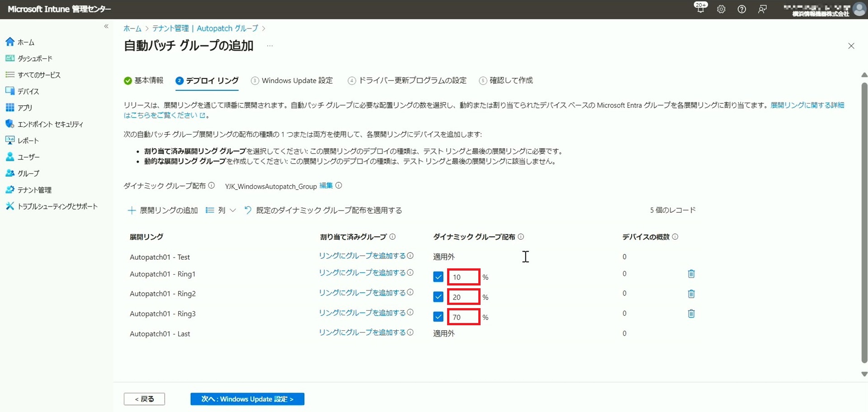Image resolution: width=868 pixels, height=412 pixels.
Task: Open グループ in the sidebar
Action: click(x=23, y=173)
